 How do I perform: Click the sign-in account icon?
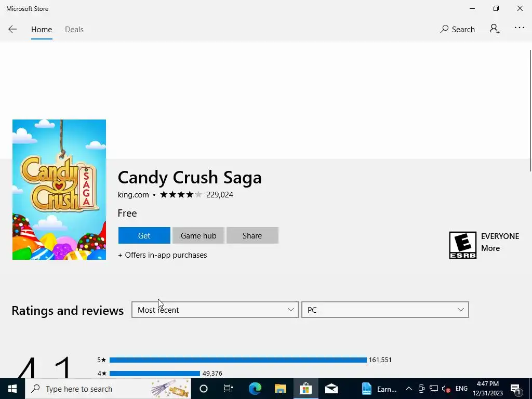point(495,29)
